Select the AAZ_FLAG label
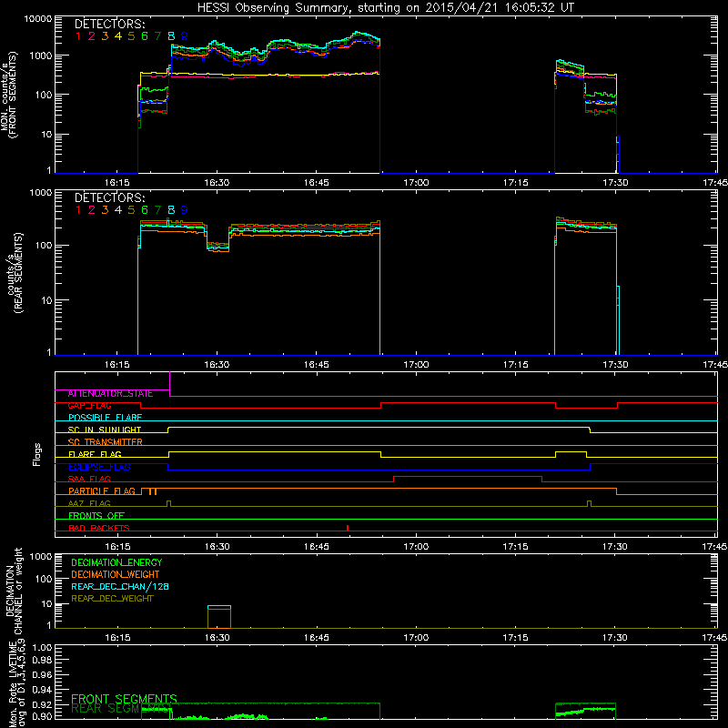The image size is (728, 728). [x=89, y=504]
